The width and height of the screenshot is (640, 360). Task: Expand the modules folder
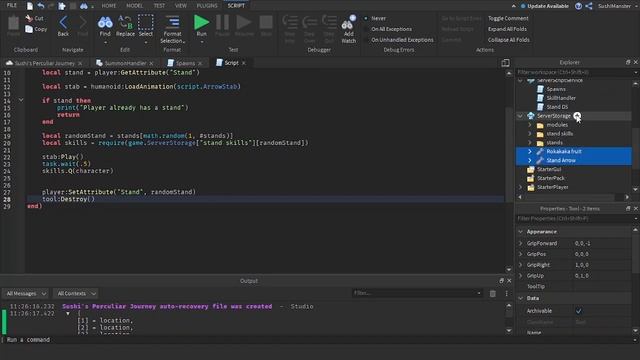tap(530, 125)
